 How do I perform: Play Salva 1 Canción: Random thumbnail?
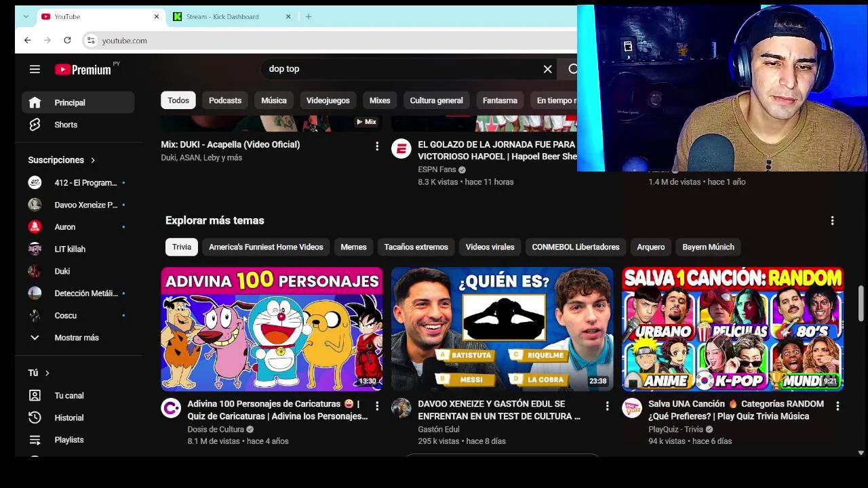pyautogui.click(x=732, y=329)
